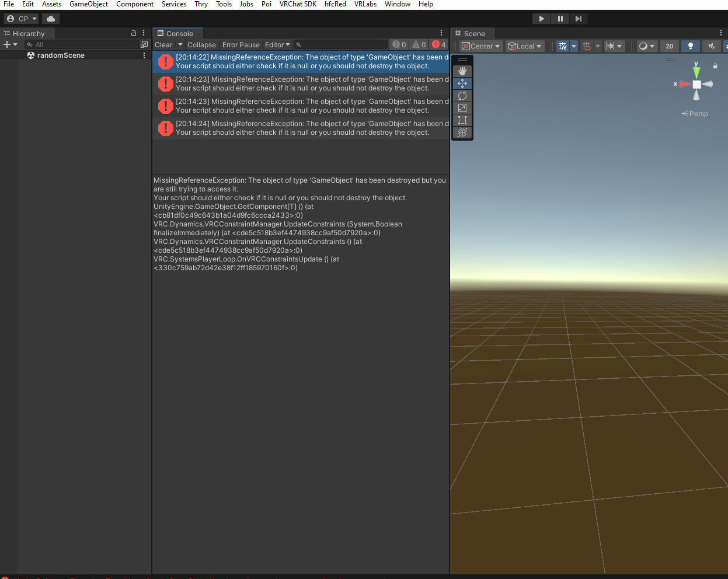Open the Clear options dropdown arrow
The width and height of the screenshot is (728, 579).
coord(180,45)
